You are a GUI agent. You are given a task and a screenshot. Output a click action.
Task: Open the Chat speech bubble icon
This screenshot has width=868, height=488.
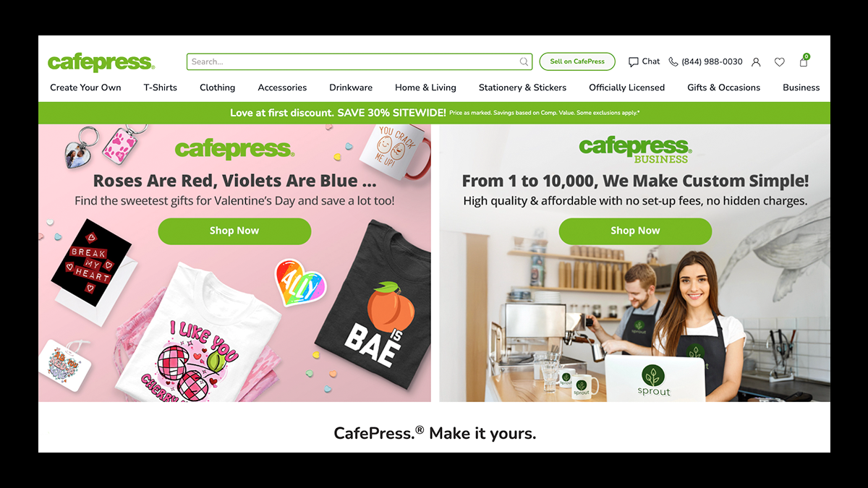(x=634, y=62)
